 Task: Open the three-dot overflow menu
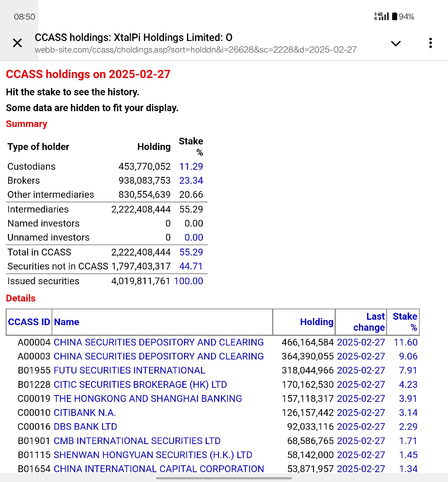430,43
